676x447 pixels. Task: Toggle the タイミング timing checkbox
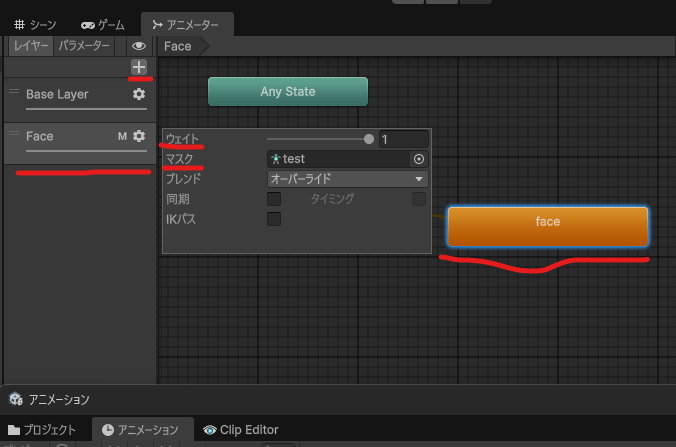[419, 199]
